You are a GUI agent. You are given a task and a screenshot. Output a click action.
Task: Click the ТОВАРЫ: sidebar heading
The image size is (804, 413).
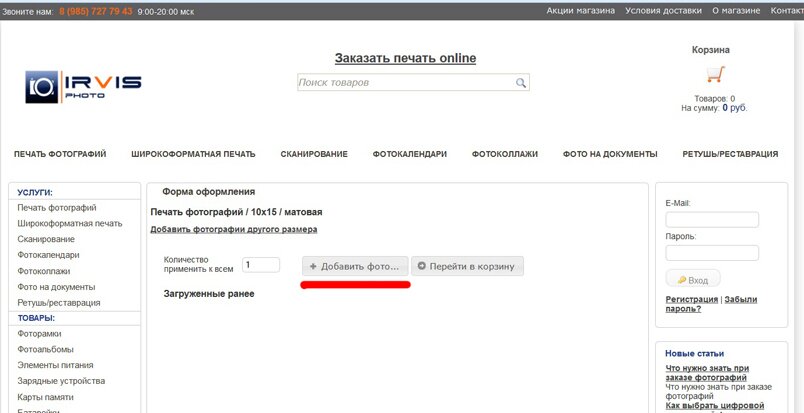coord(36,318)
